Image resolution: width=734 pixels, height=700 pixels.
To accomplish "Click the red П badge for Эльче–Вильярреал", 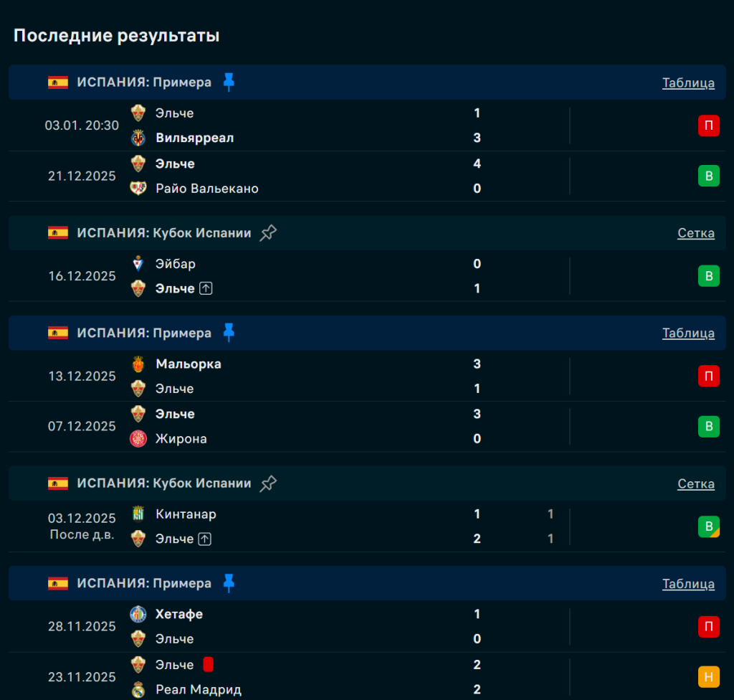I will 708,126.
